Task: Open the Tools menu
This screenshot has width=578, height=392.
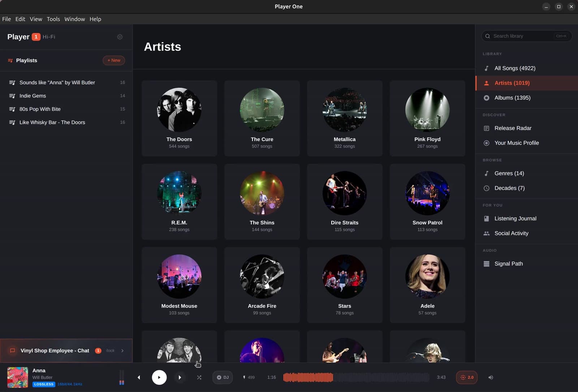Action: tap(53, 19)
